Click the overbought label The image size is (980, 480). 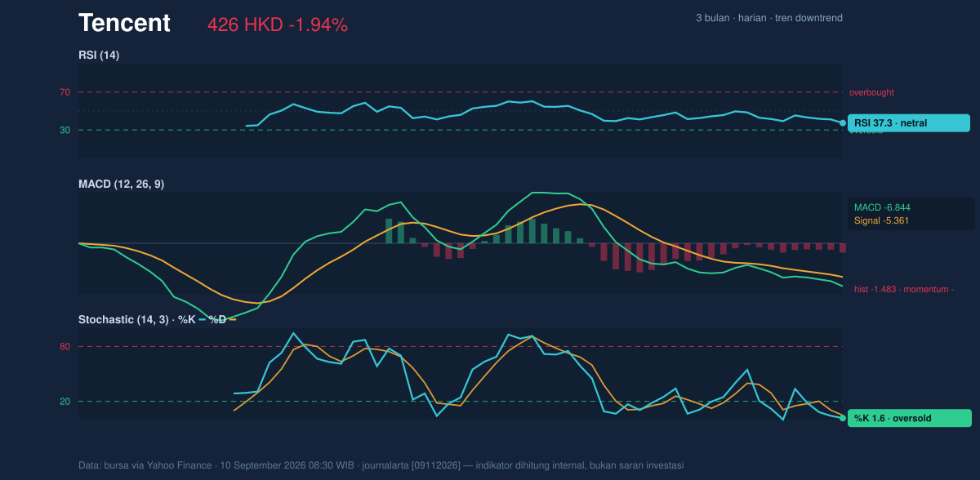tap(871, 92)
